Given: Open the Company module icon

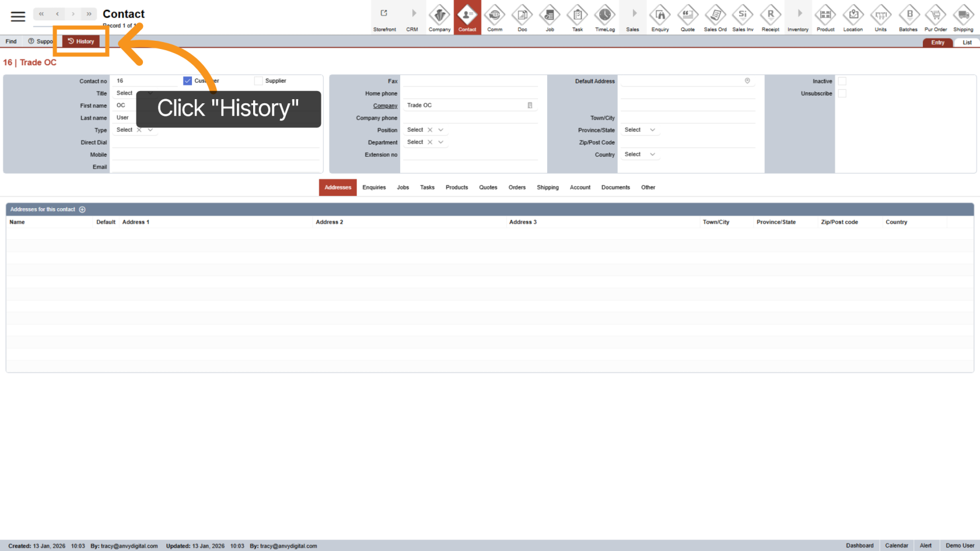Looking at the screenshot, I should (x=439, y=17).
